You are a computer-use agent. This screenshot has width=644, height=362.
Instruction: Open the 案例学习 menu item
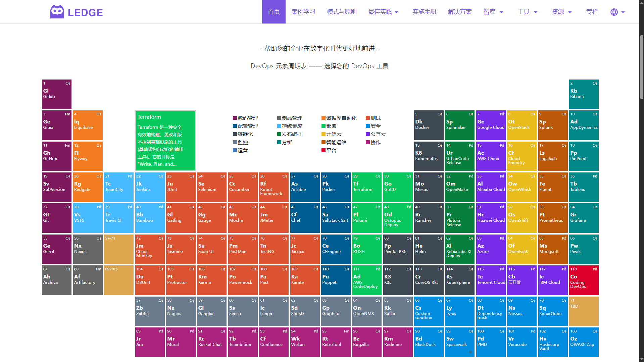[x=303, y=12]
